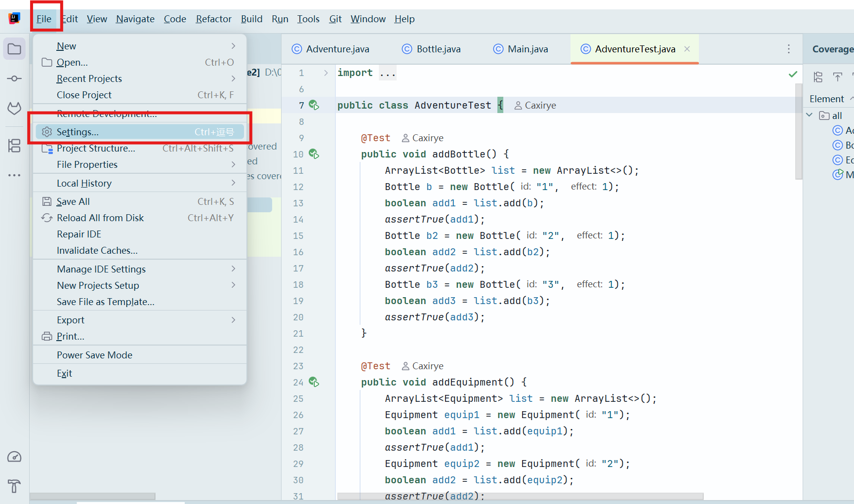Open the Build hammer icon in sidebar

[x=14, y=486]
